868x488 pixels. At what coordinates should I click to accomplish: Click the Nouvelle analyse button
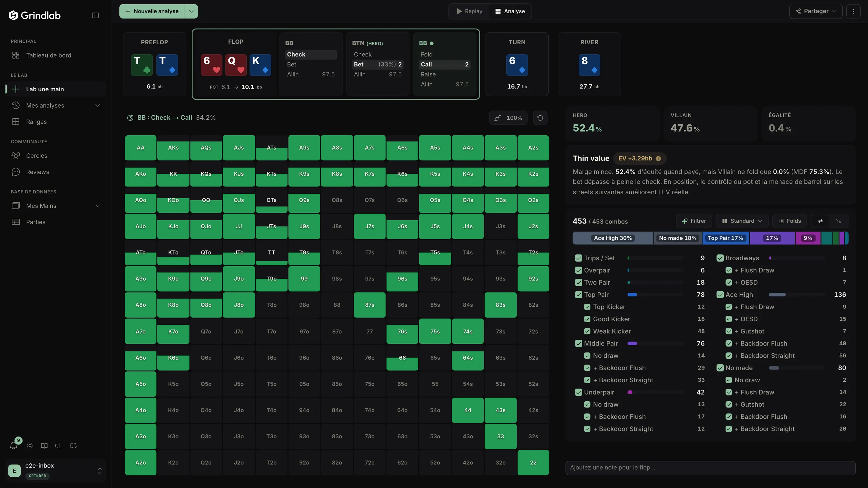click(152, 11)
